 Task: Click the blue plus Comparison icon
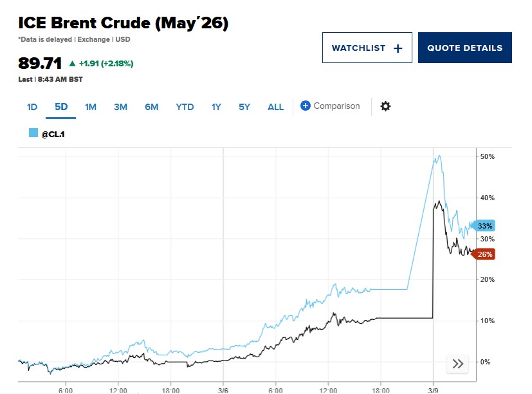[306, 106]
